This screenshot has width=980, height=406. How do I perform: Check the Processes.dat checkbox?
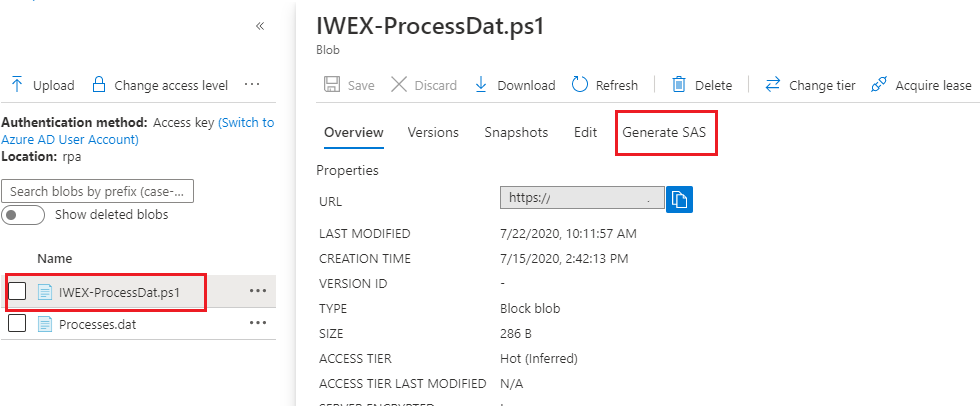pos(17,323)
